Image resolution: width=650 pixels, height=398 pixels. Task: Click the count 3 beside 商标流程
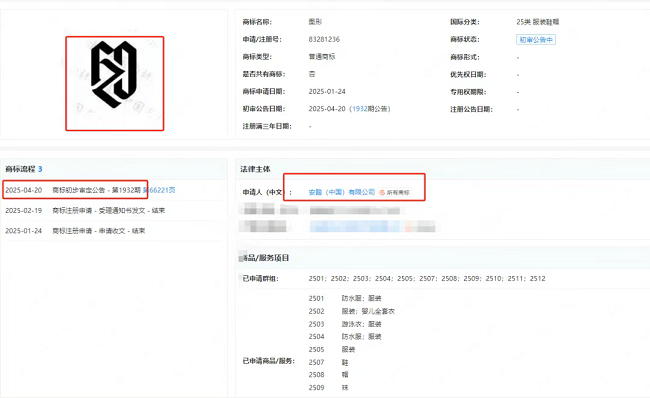coord(40,169)
